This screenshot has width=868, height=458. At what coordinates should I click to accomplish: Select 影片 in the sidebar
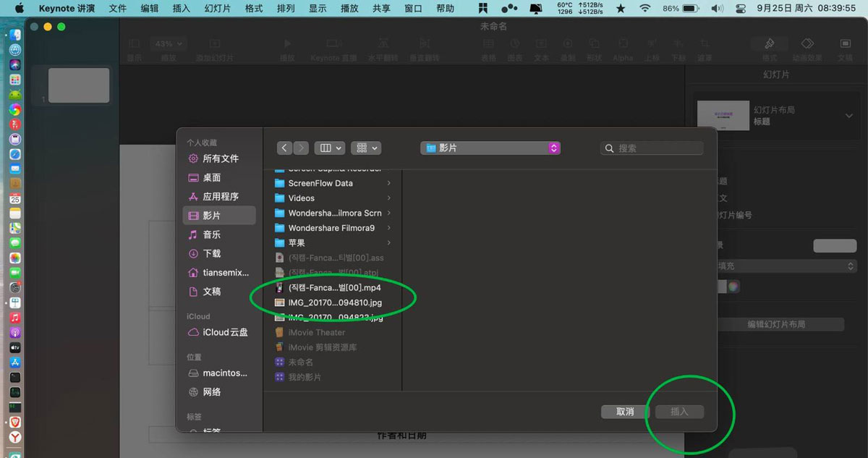pos(219,216)
